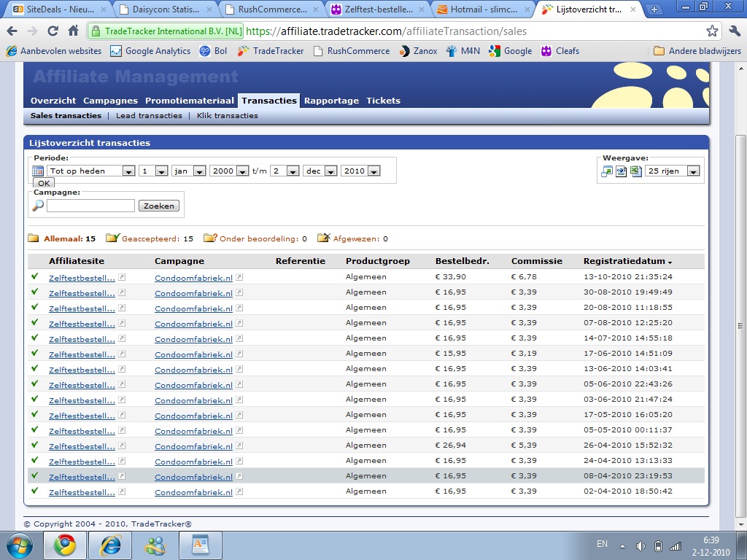Image resolution: width=747 pixels, height=560 pixels.
Task: Open Zanox bookmark
Action: pyautogui.click(x=418, y=51)
